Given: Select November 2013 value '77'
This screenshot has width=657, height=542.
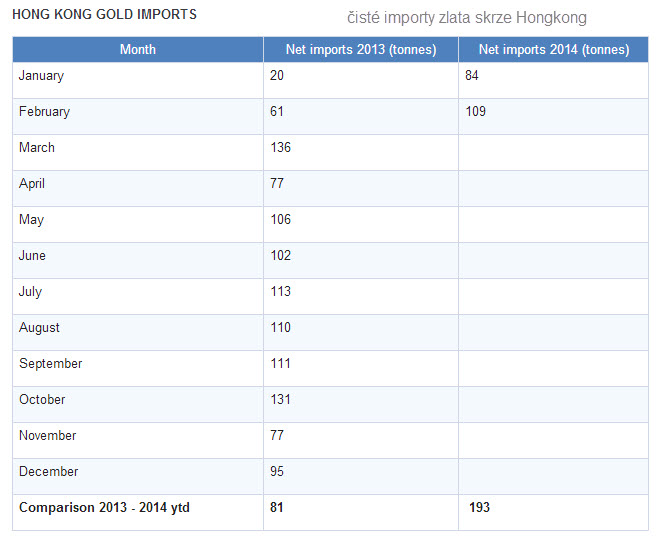Looking at the screenshot, I should click(x=277, y=436).
